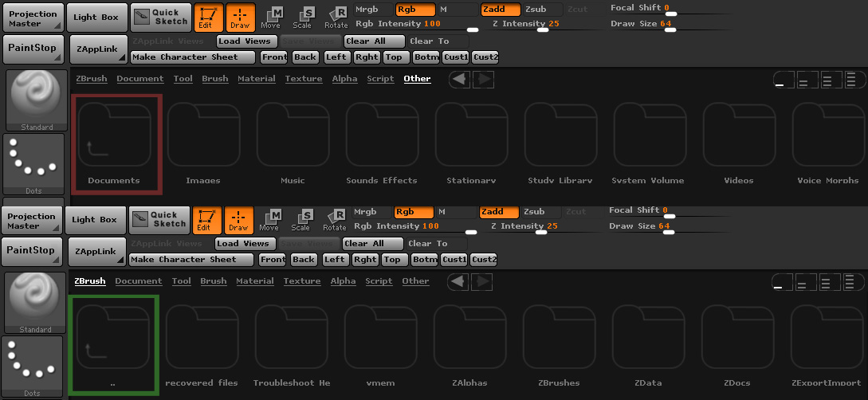
Task: Activate Move mode in the upper toolbar
Action: tap(271, 18)
